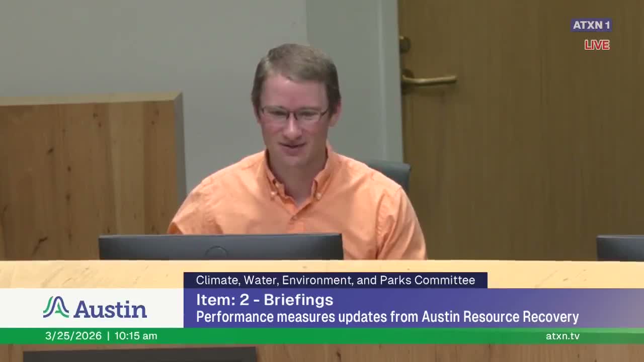Select the Briefings agenda item entry
Image resolution: width=644 pixels, height=362 pixels.
[x=264, y=300]
